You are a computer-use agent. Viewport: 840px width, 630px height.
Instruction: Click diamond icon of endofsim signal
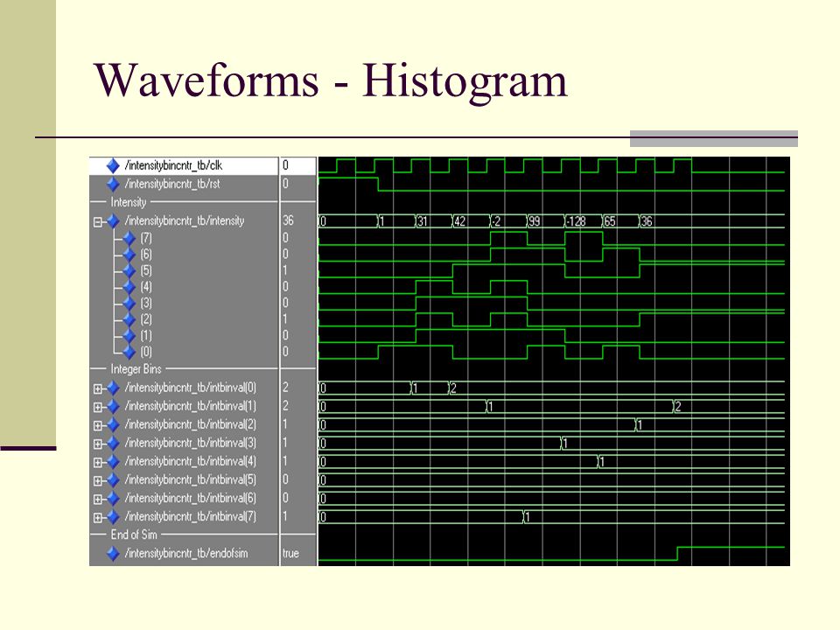[113, 553]
